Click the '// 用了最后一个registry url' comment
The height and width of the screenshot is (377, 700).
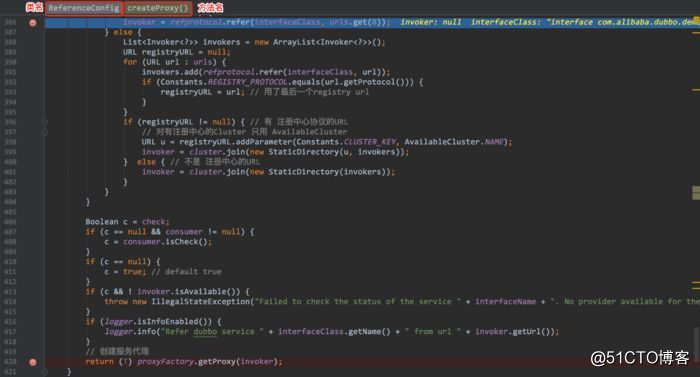click(x=309, y=92)
